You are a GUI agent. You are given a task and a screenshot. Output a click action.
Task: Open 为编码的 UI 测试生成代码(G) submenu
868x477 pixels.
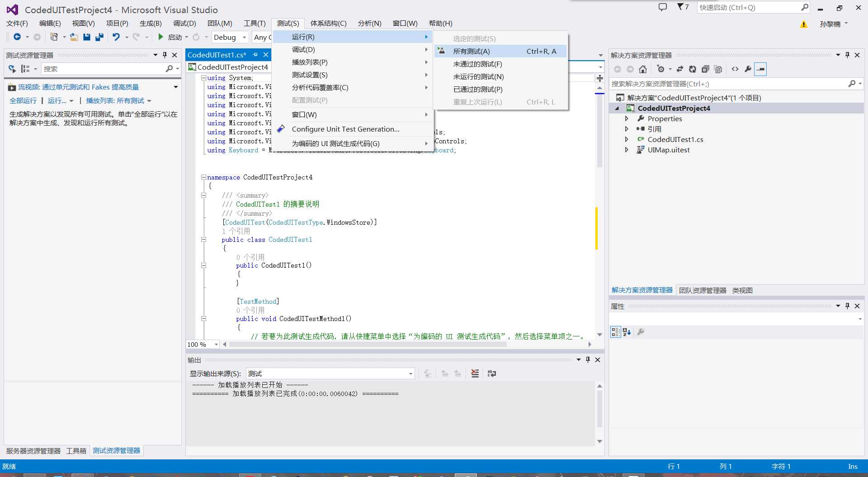353,143
